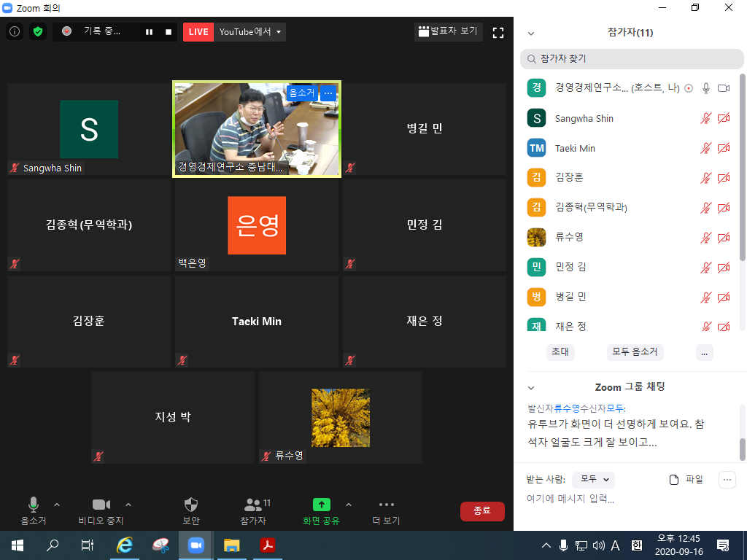Open the recipient 모두 dropdown in chat
This screenshot has height=560, width=747.
[x=593, y=479]
